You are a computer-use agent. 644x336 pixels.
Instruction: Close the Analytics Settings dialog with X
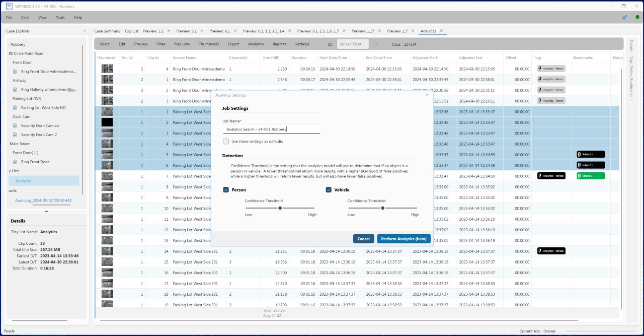(x=427, y=95)
